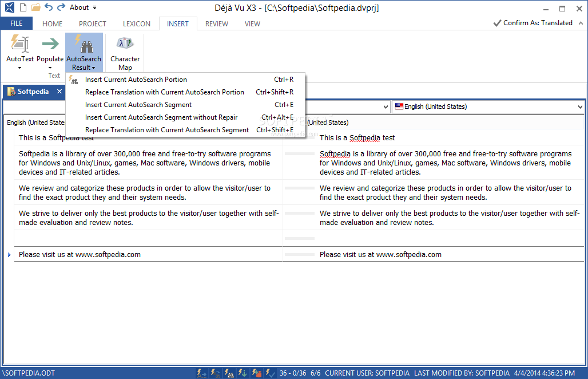Click source segment 'Please visit us at www.softpedia.com'
The height and width of the screenshot is (379, 588).
[148, 254]
